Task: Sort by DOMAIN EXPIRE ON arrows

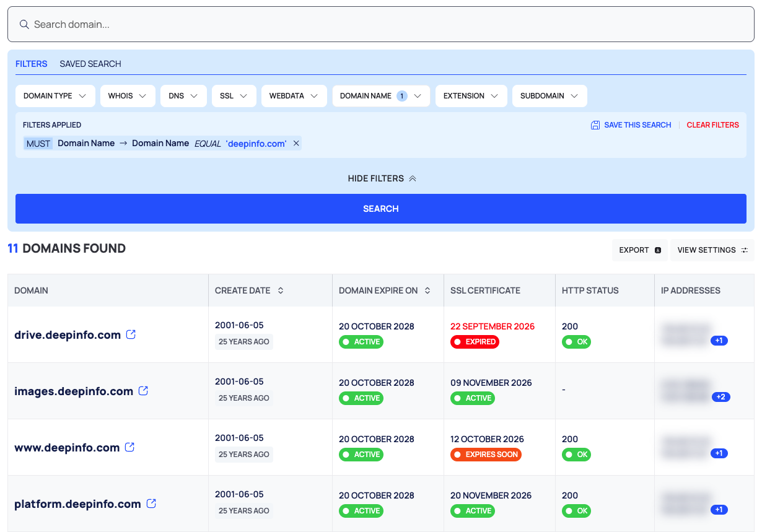Action: coord(427,290)
